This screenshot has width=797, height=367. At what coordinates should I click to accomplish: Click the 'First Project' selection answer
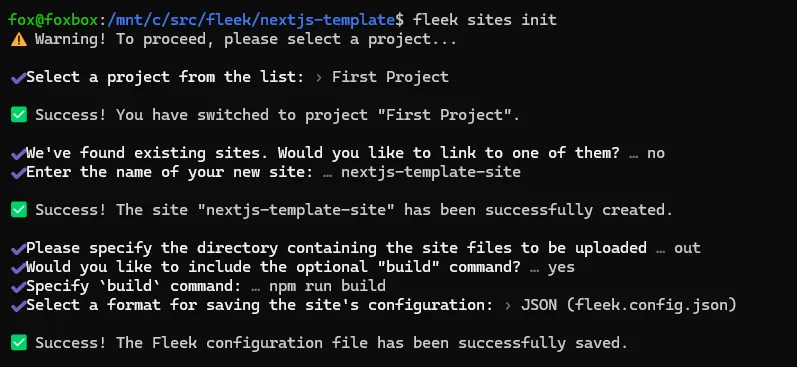(390, 77)
